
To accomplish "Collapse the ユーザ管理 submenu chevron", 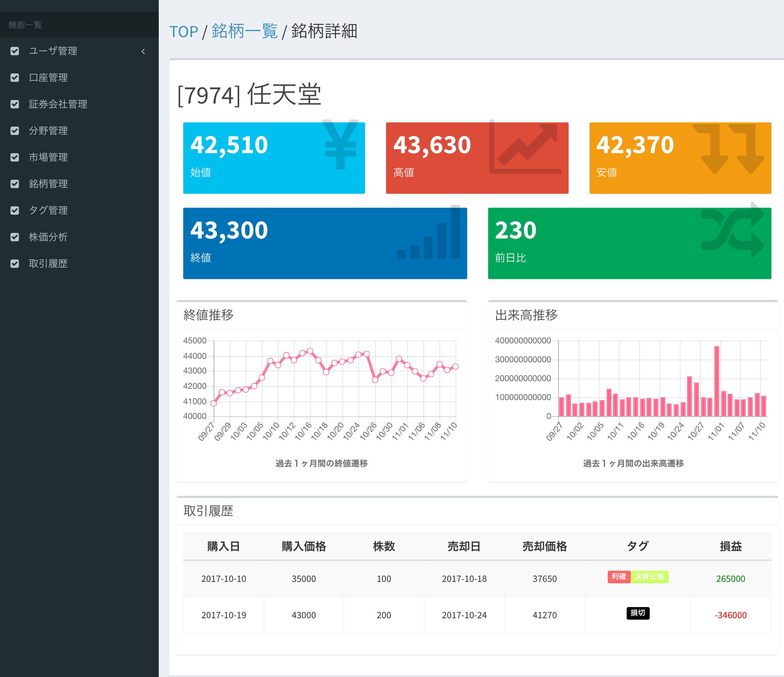I will [x=143, y=51].
